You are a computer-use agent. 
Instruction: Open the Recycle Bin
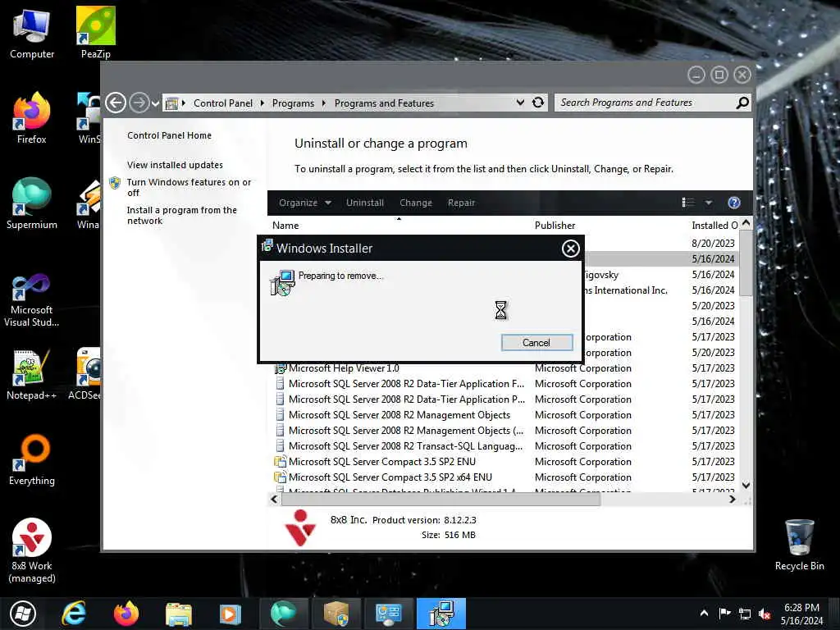799,546
